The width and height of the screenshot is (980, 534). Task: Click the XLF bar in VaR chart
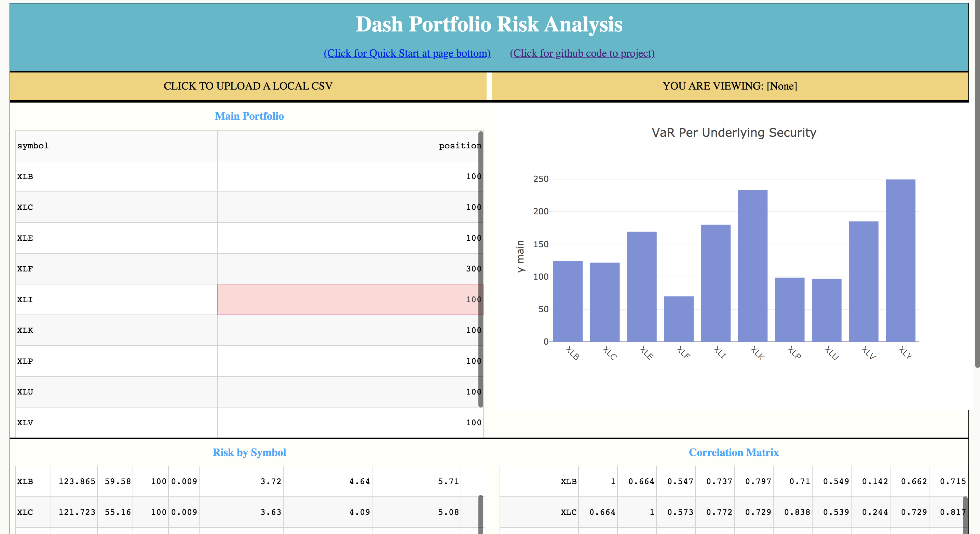tap(679, 319)
